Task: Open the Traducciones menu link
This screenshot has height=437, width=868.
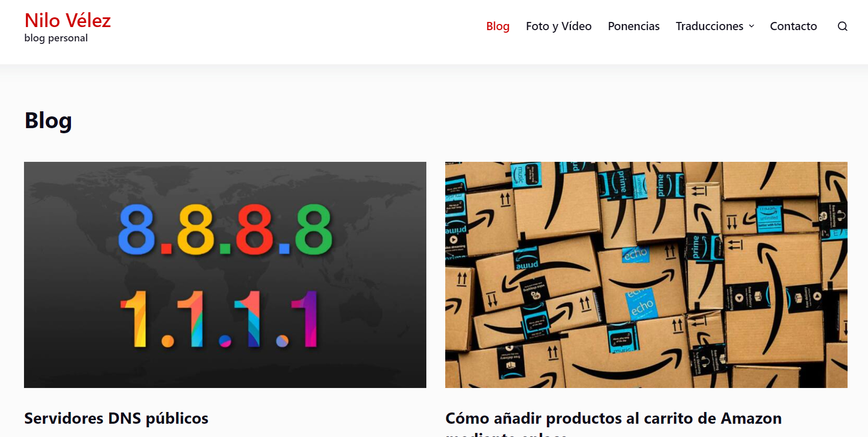Action: click(709, 26)
